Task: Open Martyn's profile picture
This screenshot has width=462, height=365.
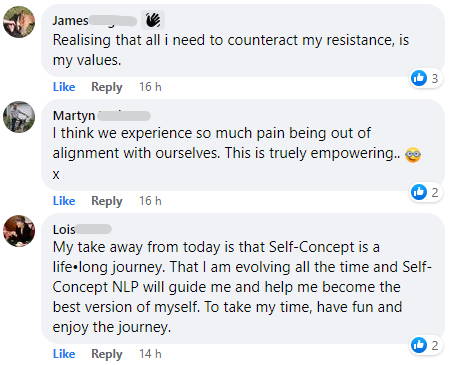Action: coord(19,117)
